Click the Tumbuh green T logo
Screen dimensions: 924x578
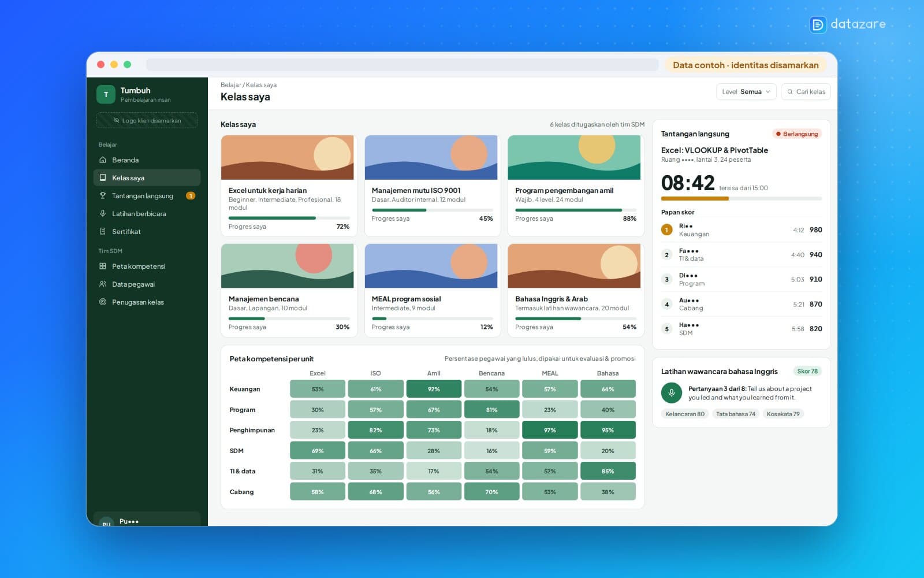(106, 94)
